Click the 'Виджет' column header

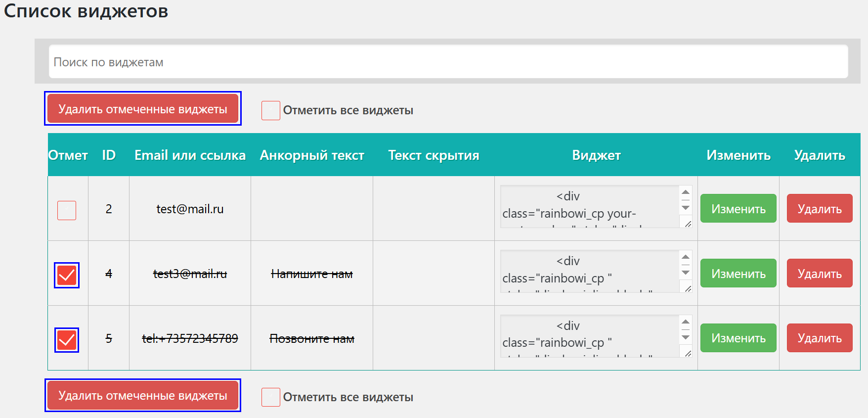pos(596,155)
